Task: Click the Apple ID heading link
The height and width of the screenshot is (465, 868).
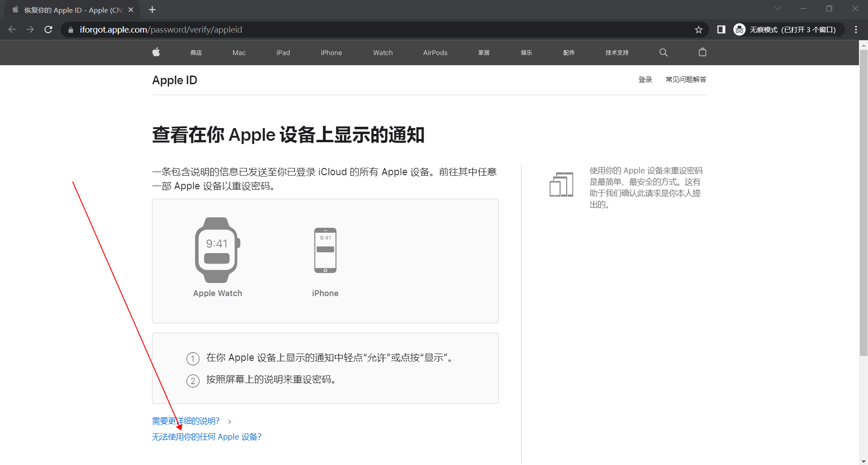Action: click(x=175, y=80)
